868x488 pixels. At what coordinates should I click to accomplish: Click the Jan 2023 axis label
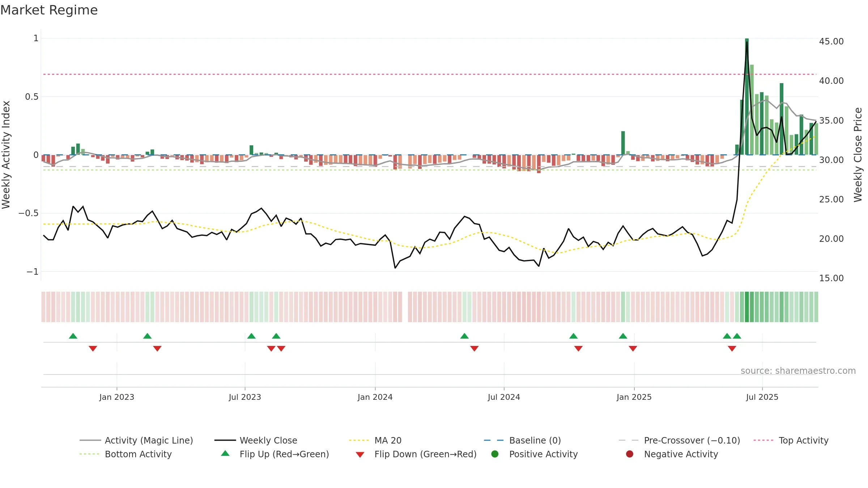coord(117,397)
